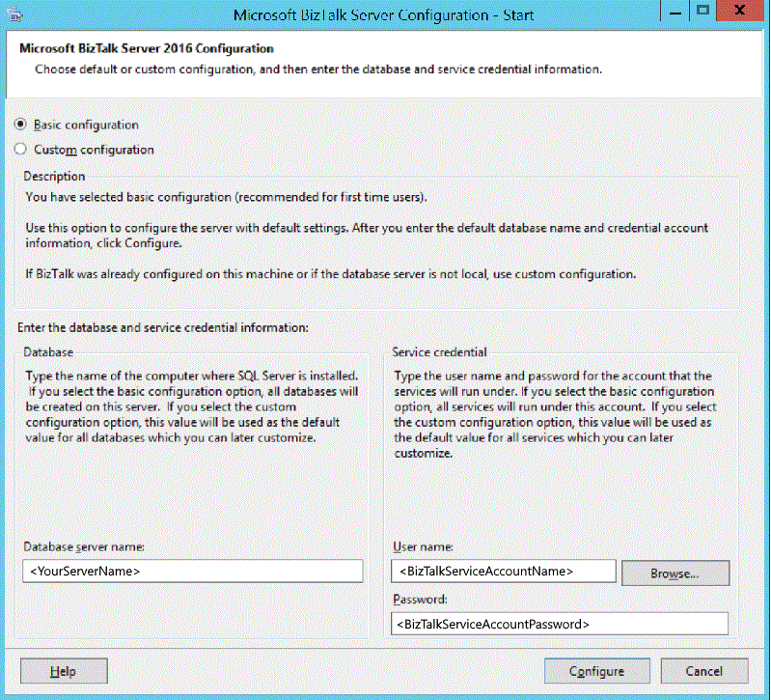Click the 'Description' group label
Image resolution: width=771 pixels, height=700 pixels.
click(x=54, y=176)
